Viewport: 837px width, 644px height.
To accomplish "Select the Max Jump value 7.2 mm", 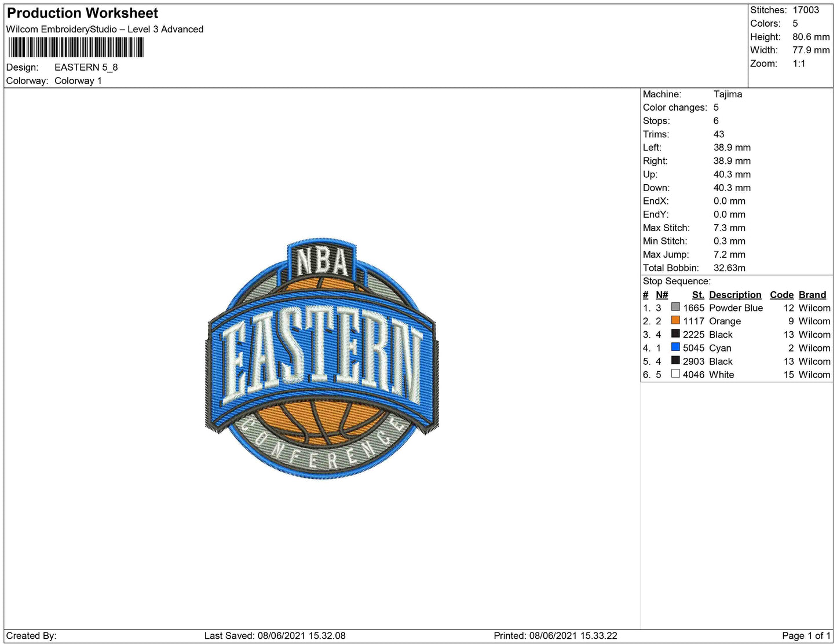I will [x=729, y=254].
